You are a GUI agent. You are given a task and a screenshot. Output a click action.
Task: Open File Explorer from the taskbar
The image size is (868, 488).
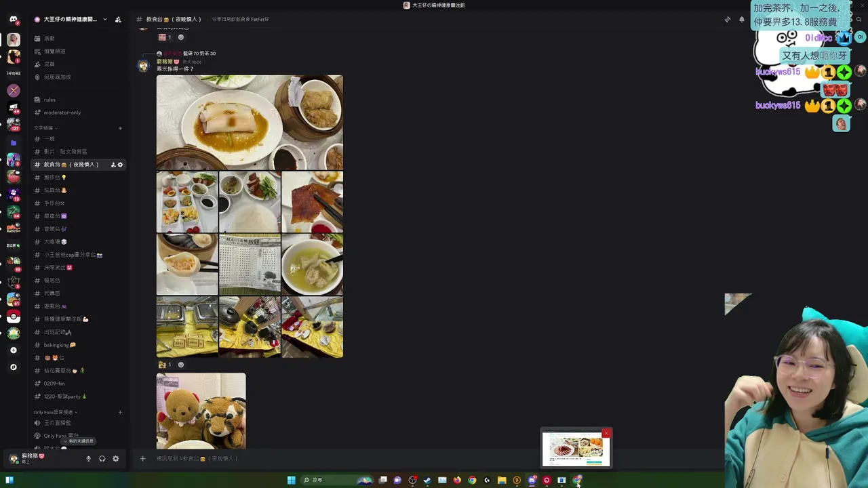tap(502, 480)
